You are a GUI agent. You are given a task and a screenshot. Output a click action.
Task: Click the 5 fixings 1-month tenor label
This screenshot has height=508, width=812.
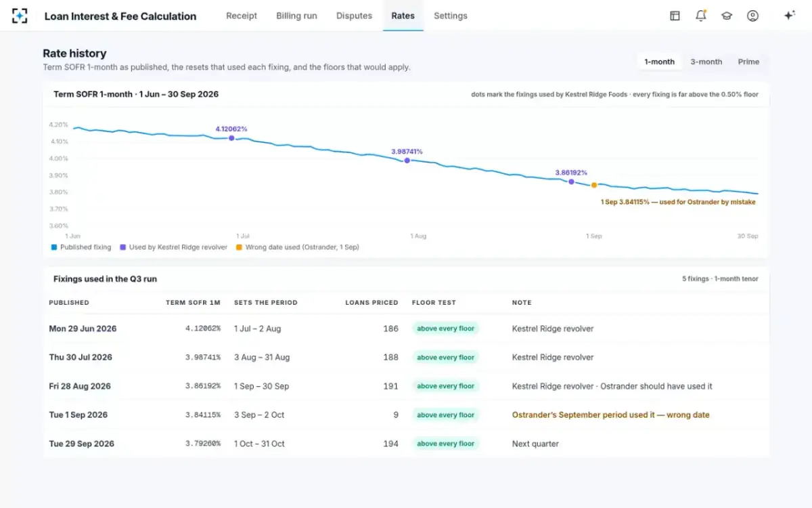point(720,278)
